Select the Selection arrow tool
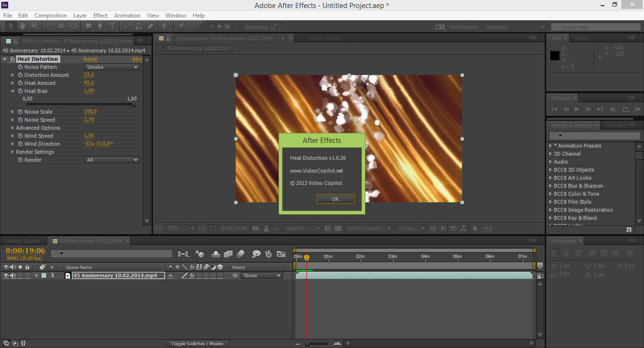Screen dimensions: 644x348 coord(11,26)
